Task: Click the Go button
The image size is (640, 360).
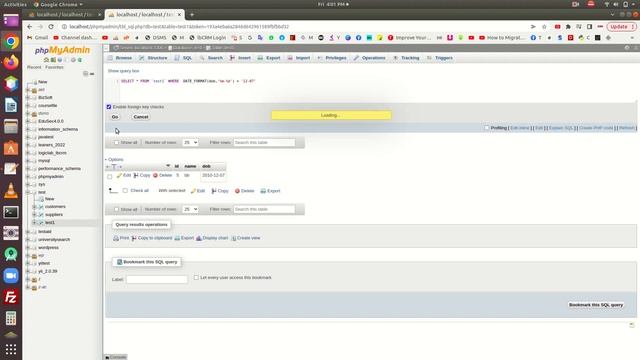Action: tap(115, 117)
